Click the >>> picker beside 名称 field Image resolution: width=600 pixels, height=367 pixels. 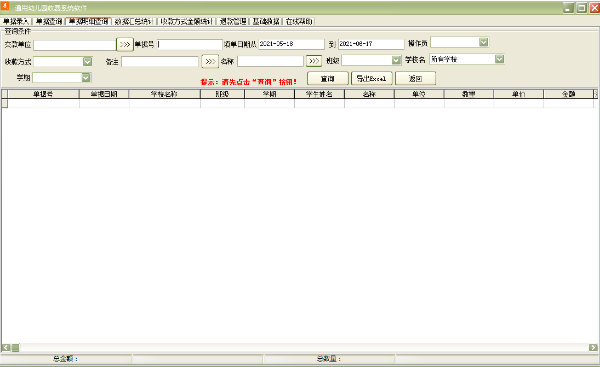pyautogui.click(x=314, y=61)
